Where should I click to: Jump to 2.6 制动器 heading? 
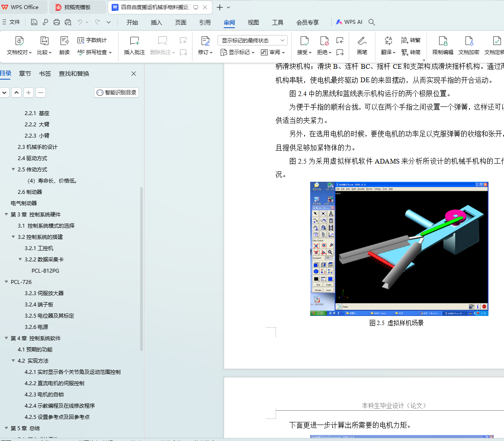coord(30,192)
